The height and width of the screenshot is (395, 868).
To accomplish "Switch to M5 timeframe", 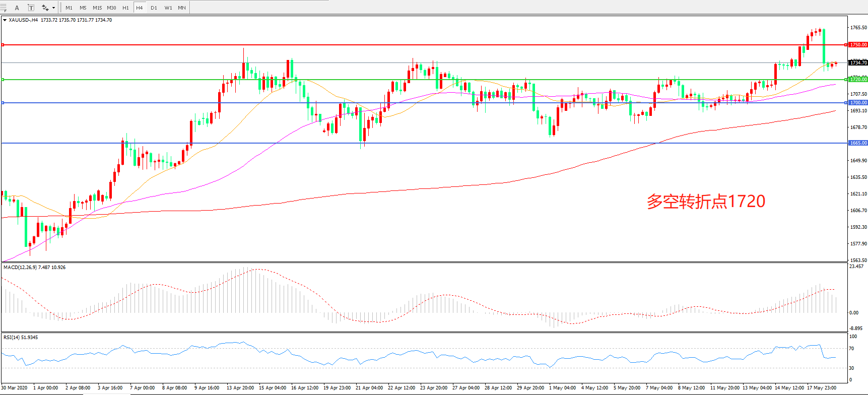I will tap(83, 8).
